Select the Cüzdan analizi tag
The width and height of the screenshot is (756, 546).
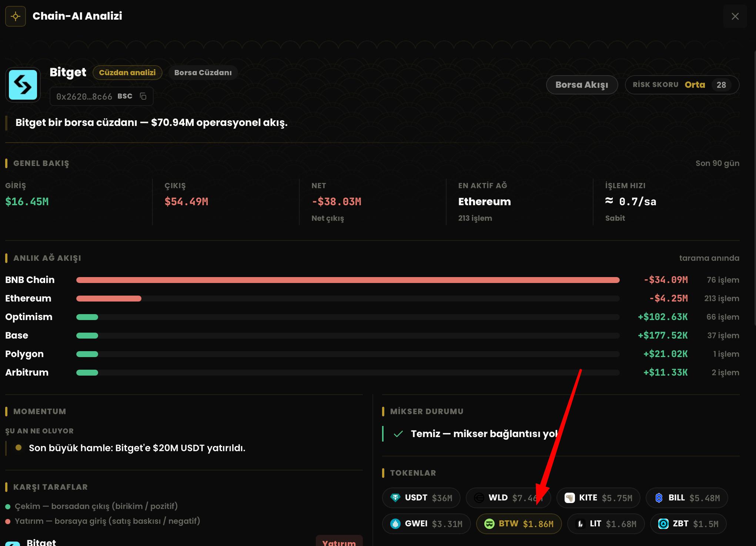[x=127, y=73]
